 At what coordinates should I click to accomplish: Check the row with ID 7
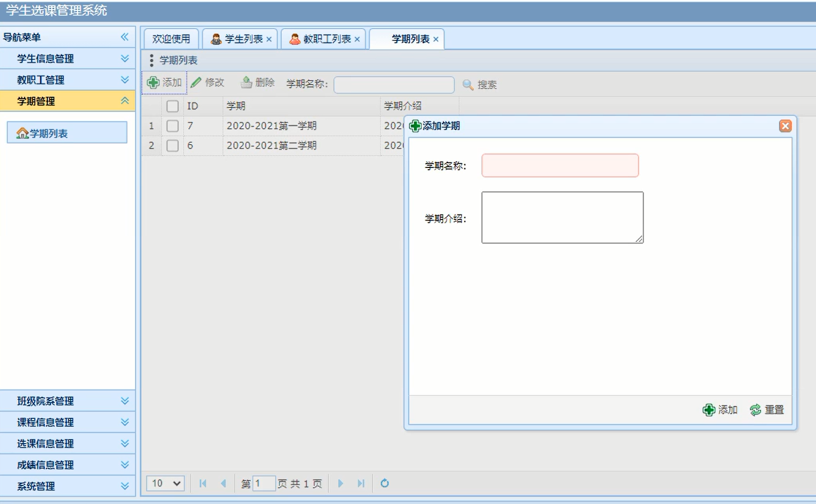[x=172, y=126]
